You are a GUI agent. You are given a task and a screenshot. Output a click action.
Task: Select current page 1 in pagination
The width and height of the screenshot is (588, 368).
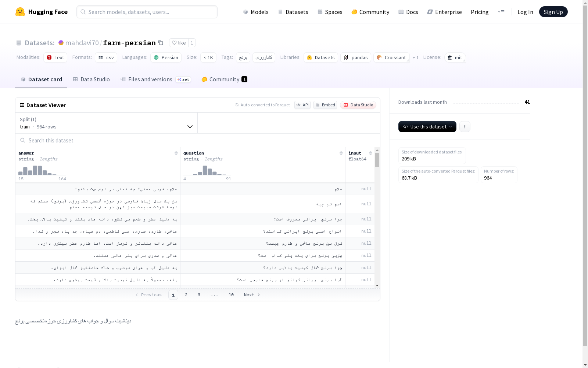click(x=173, y=295)
